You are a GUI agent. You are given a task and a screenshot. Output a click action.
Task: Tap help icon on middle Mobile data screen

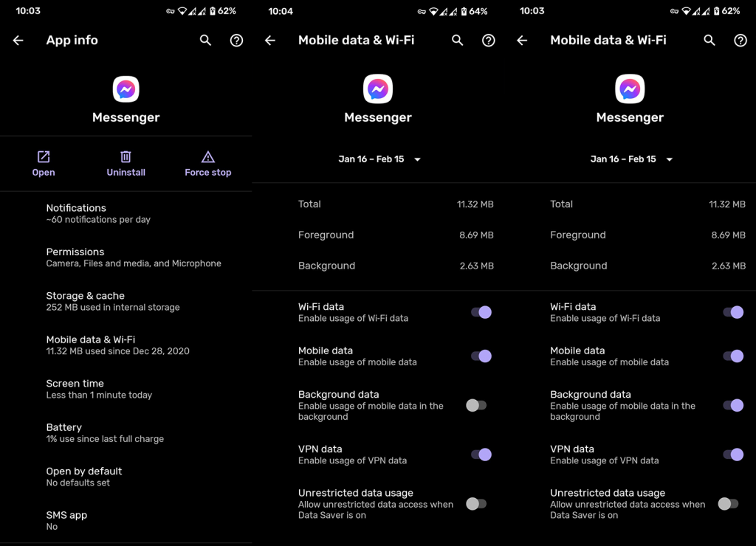click(x=489, y=41)
